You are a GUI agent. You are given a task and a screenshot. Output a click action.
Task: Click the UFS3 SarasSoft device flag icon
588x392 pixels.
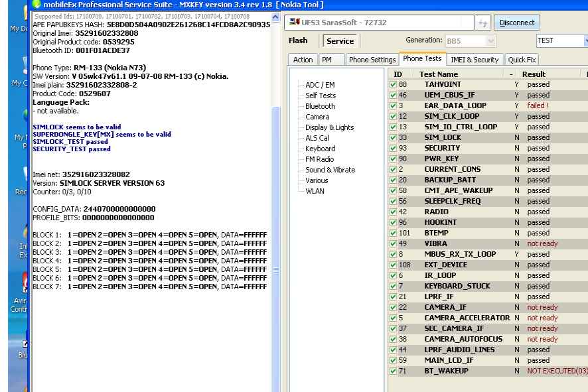click(x=295, y=22)
